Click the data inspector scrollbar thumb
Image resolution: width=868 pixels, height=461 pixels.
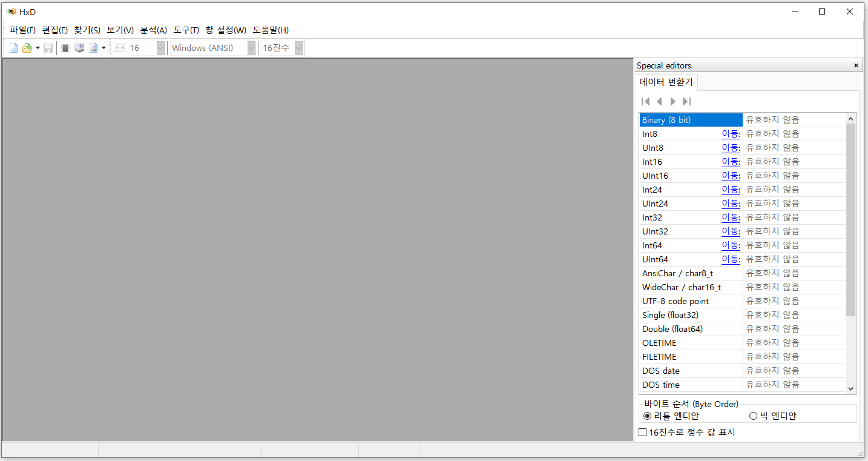point(851,220)
